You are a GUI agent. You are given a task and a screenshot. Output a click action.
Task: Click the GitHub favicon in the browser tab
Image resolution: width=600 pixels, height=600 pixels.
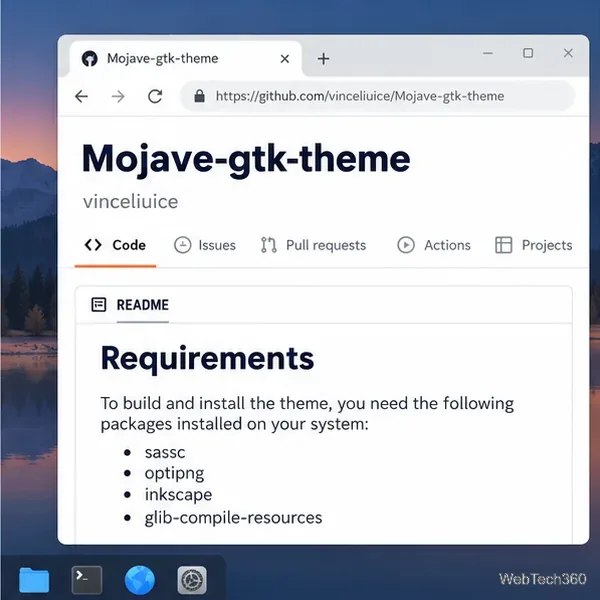coord(90,59)
